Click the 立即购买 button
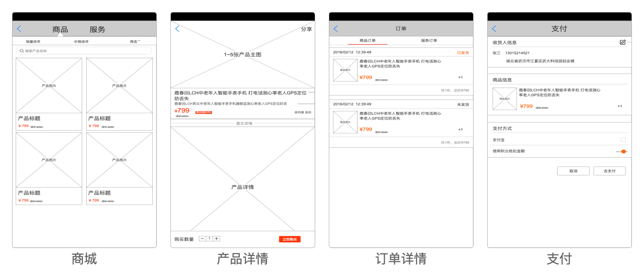This screenshot has width=644, height=277. pyautogui.click(x=290, y=239)
